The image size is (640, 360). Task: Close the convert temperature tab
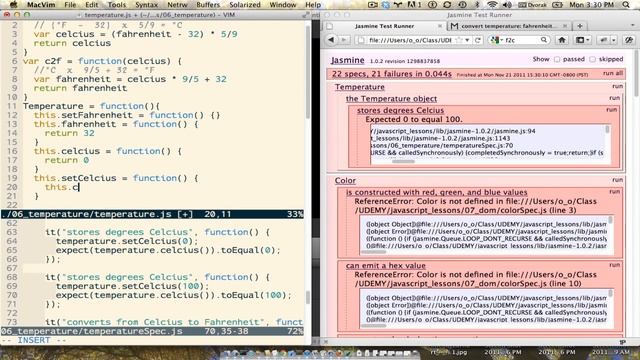tap(565, 26)
